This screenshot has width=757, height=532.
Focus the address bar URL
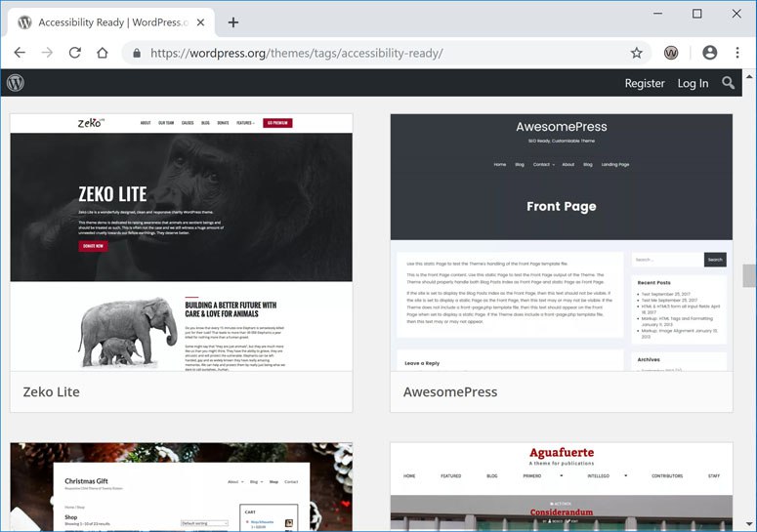[x=296, y=53]
